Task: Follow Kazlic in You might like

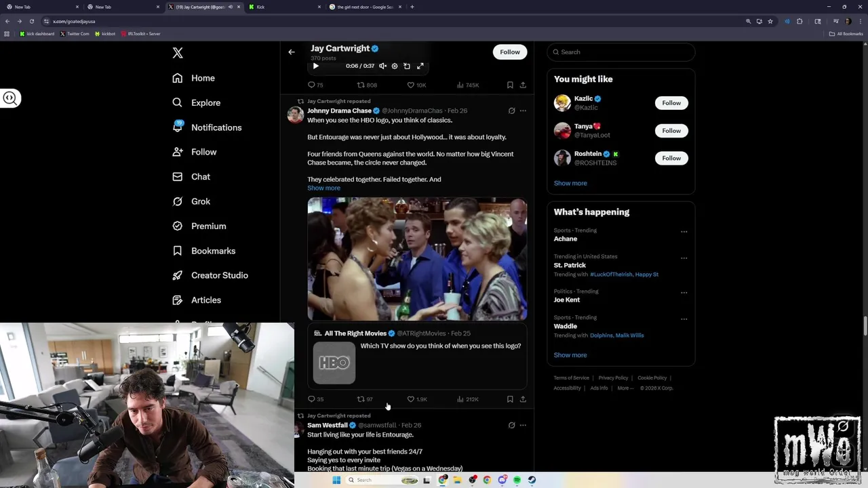Action: 671,103
